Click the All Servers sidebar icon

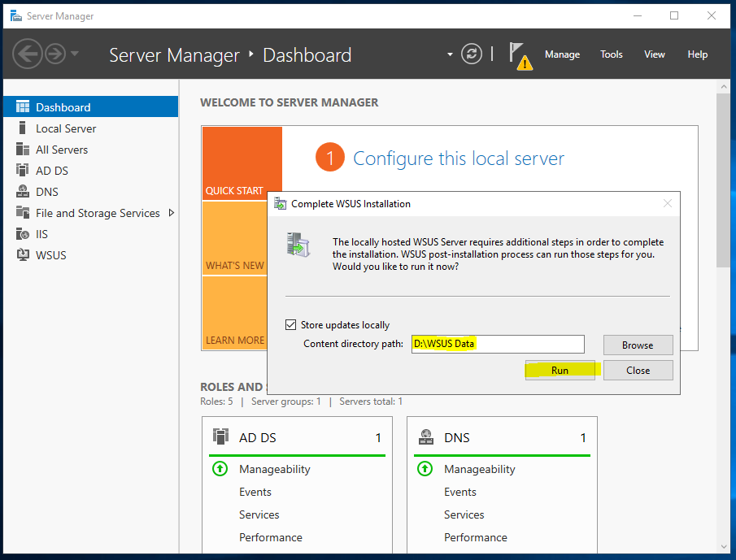[23, 150]
